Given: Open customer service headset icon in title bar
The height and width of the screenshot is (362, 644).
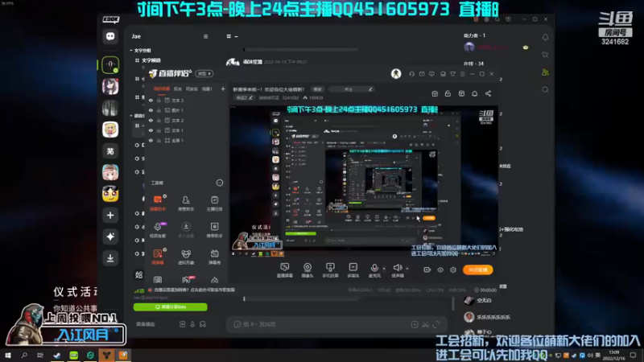Looking at the screenshot, I should coord(411,74).
